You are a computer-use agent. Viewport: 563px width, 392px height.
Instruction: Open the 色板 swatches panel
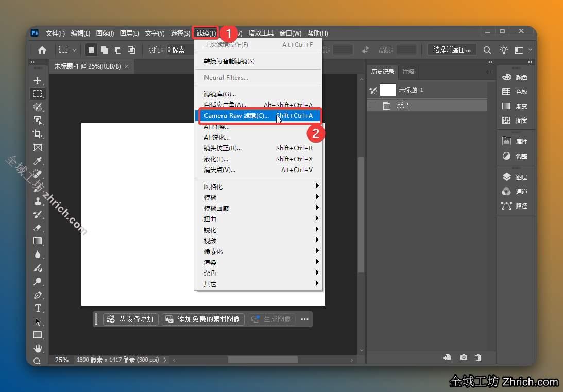coord(515,92)
